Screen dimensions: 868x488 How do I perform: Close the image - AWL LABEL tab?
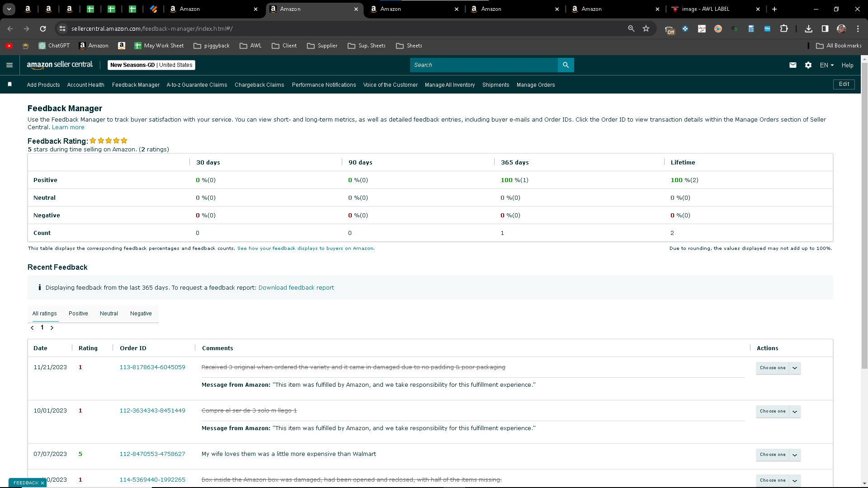pyautogui.click(x=758, y=9)
